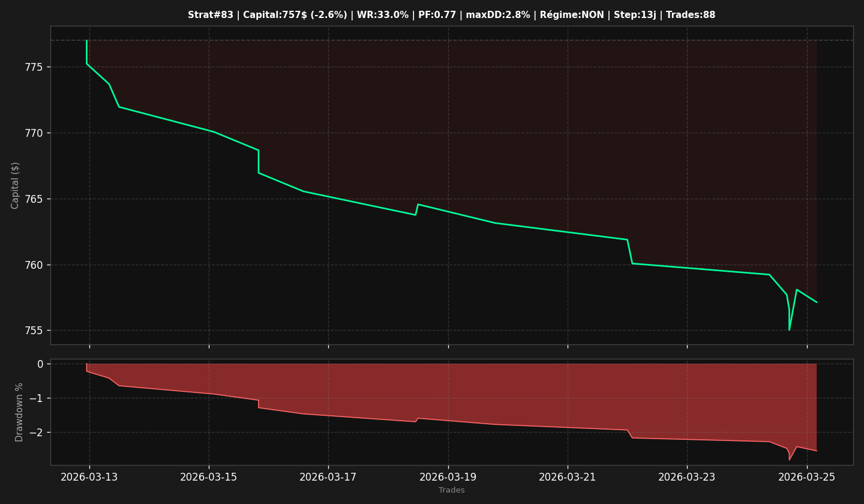The height and width of the screenshot is (504, 864).
Task: Click the 2026-03-21 date tick label
Action: pyautogui.click(x=568, y=477)
